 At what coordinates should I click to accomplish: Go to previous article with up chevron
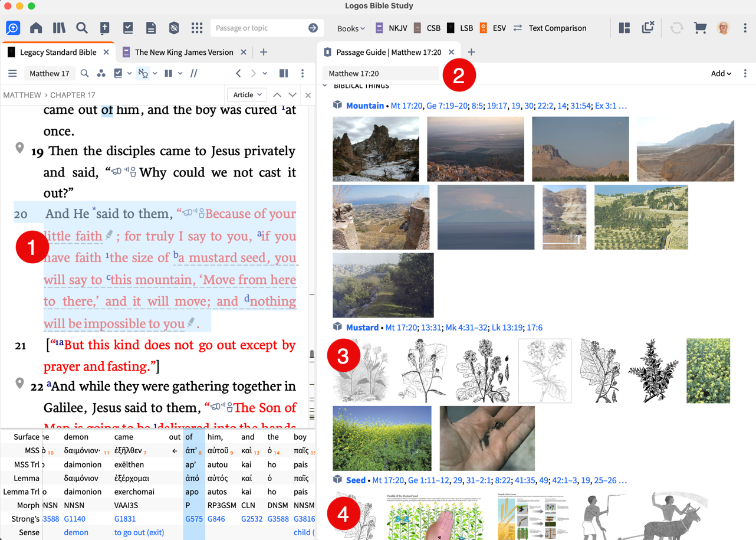[277, 94]
